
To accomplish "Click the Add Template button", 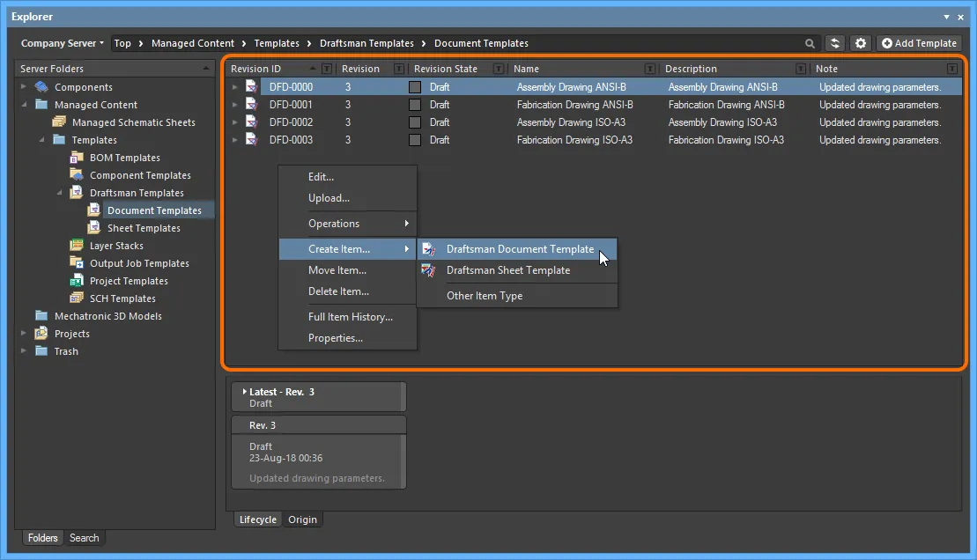I will pos(919,43).
